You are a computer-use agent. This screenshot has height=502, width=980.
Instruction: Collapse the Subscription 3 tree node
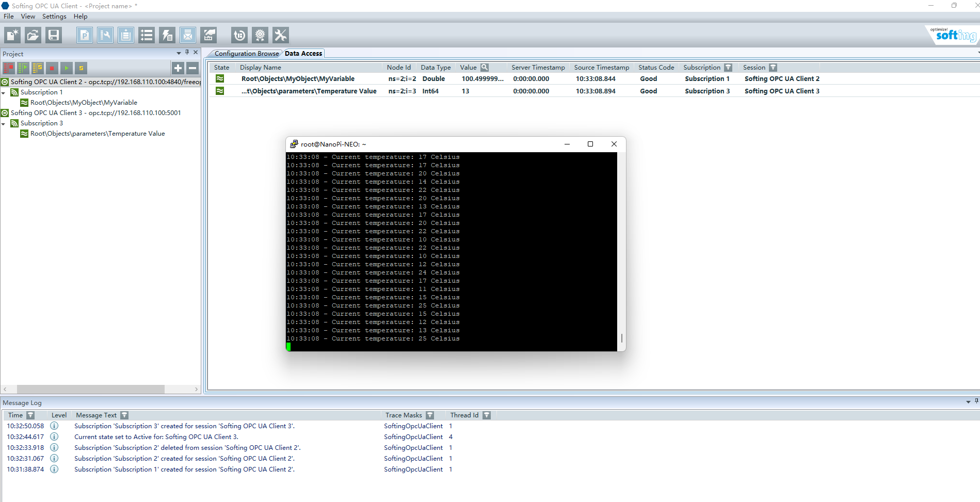point(4,124)
